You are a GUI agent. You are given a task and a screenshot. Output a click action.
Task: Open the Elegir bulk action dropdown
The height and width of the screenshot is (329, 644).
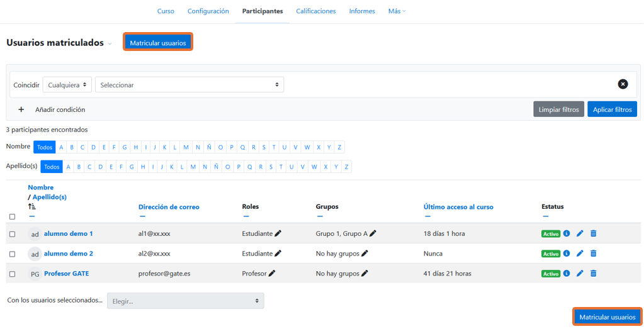(x=185, y=301)
